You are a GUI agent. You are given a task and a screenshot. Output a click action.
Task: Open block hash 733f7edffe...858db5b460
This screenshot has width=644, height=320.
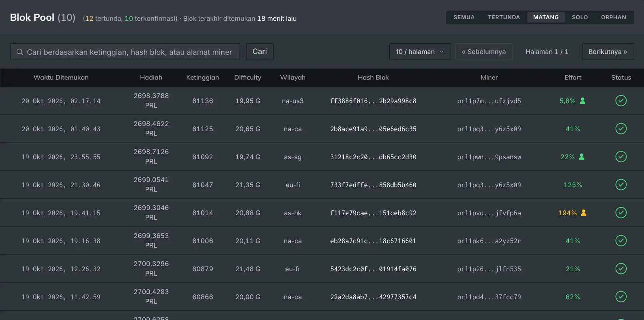coord(373,185)
